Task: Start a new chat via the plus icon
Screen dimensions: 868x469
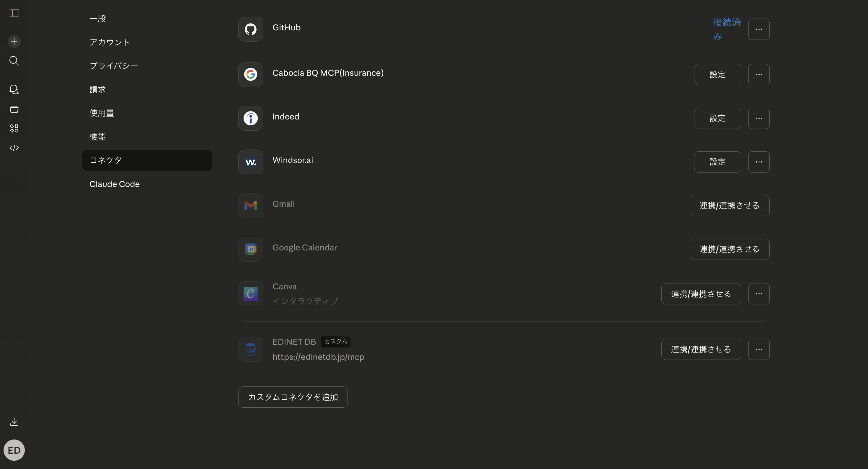Action: coord(14,41)
